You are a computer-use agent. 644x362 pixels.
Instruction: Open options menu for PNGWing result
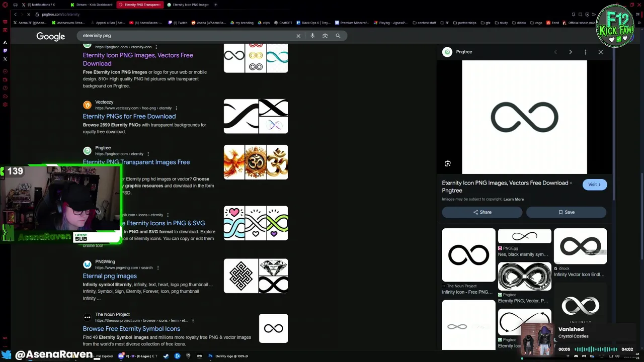(x=157, y=267)
